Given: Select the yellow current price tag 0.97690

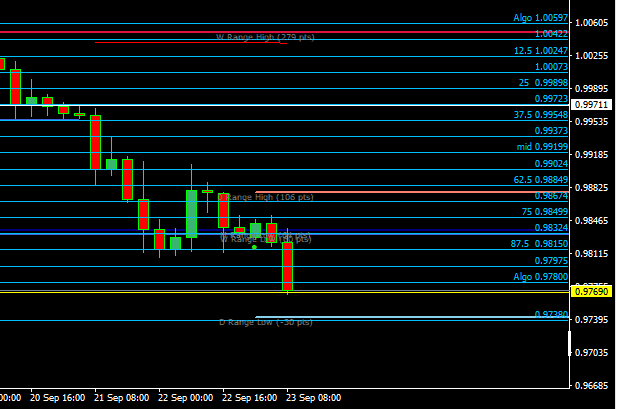Looking at the screenshot, I should click(591, 292).
